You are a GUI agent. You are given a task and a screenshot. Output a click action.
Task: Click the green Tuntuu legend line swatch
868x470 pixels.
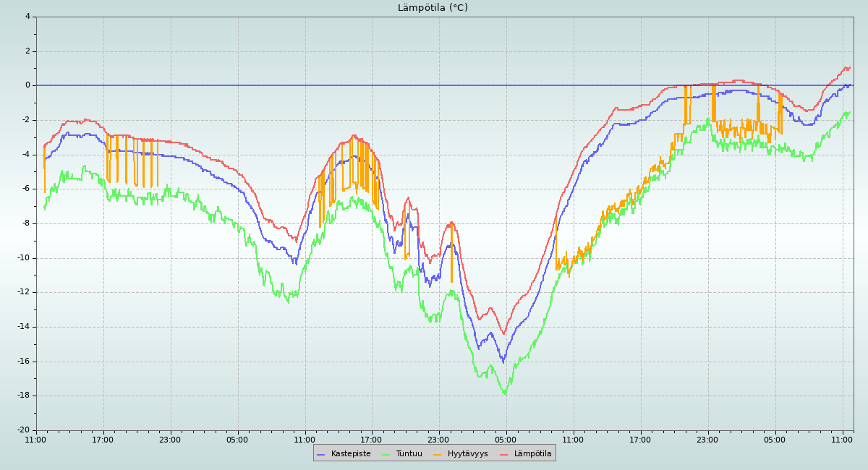point(386,454)
